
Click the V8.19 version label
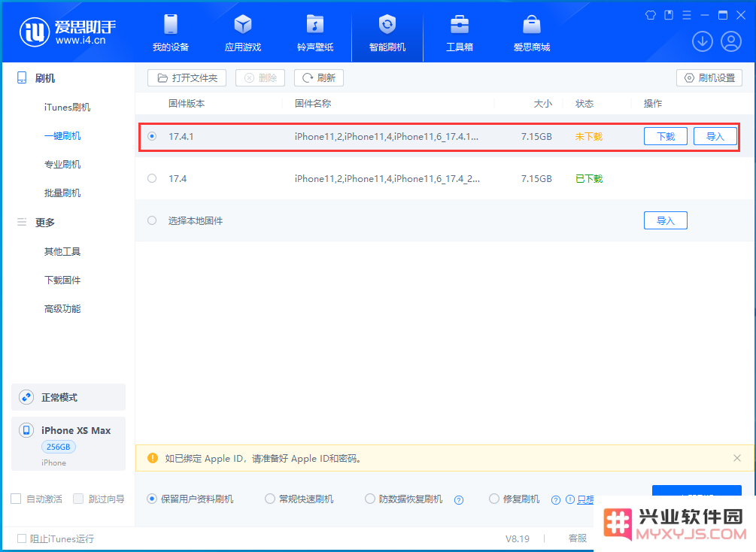click(518, 538)
